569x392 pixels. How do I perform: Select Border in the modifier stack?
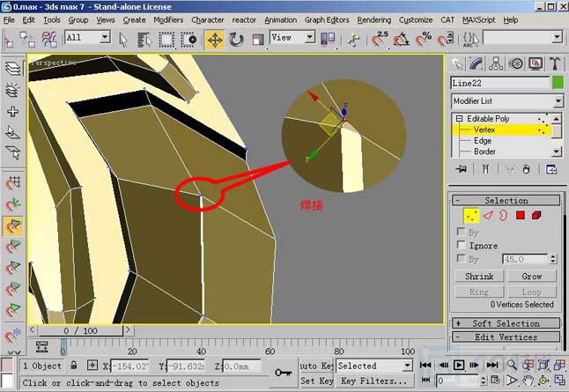click(x=484, y=152)
